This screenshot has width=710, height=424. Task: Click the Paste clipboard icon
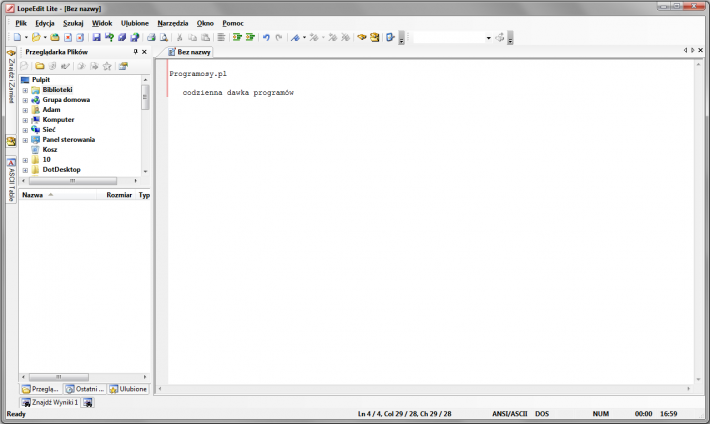click(x=205, y=38)
